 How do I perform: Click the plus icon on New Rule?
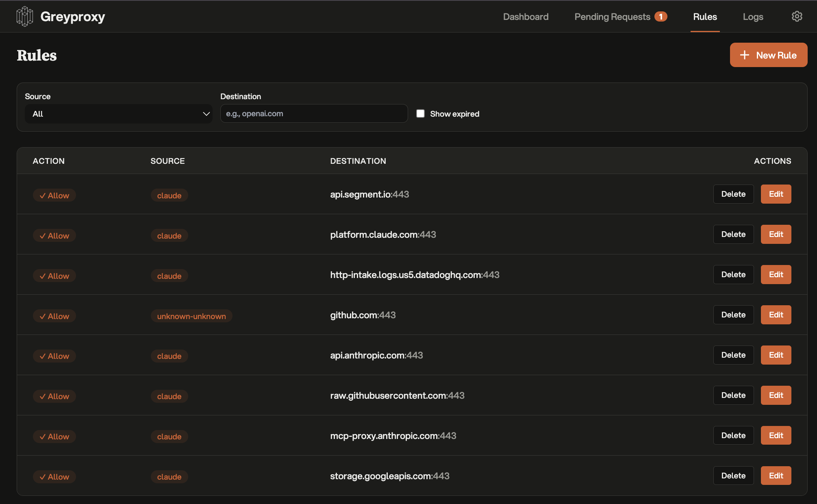[x=744, y=55]
